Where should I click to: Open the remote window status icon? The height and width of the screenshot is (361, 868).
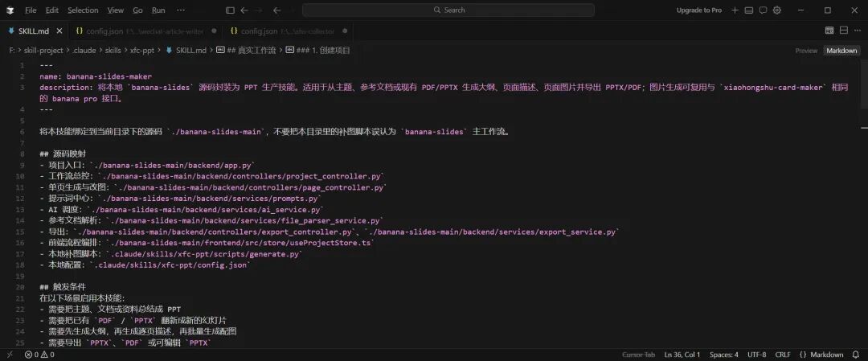click(9, 355)
